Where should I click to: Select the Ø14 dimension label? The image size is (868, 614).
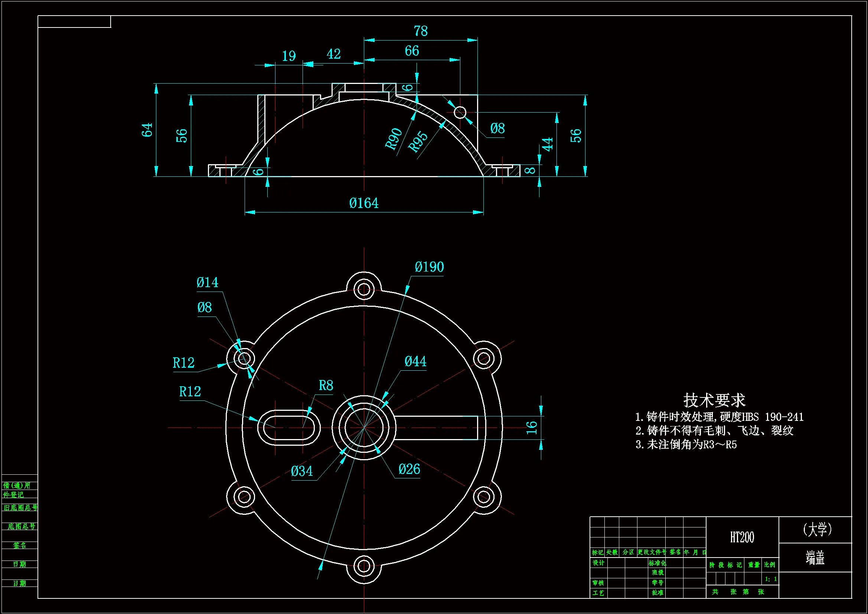207,283
